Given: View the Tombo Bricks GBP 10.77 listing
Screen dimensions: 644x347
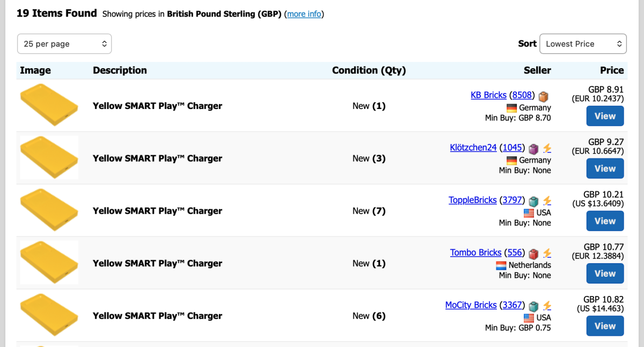Looking at the screenshot, I should 605,273.
